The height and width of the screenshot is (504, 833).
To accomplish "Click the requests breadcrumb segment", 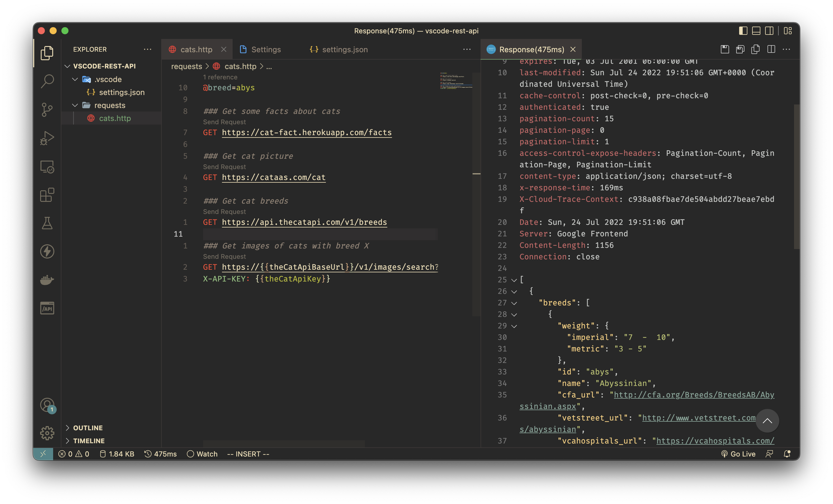I will pyautogui.click(x=186, y=67).
